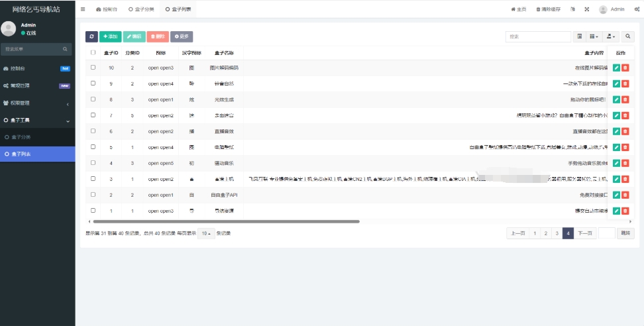Delete the row with 盒子ID 1
Viewport: 644px width, 326px height.
coord(625,211)
